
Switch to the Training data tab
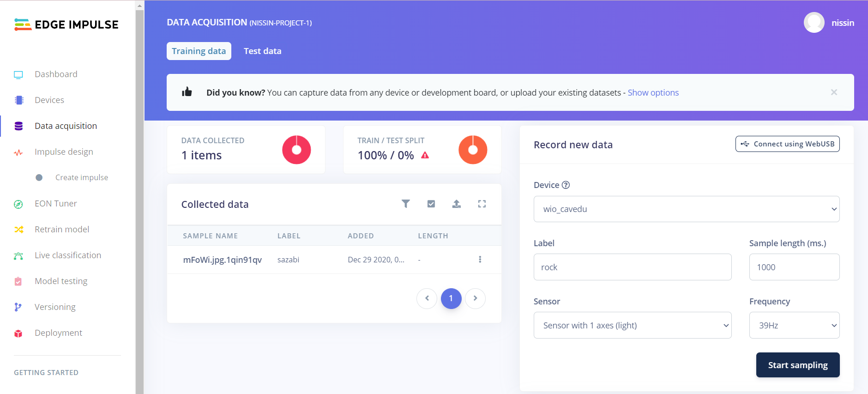(x=199, y=51)
